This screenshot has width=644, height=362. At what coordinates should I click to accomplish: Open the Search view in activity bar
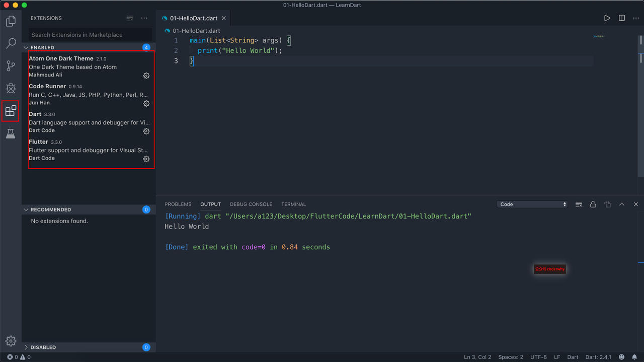[x=11, y=43]
